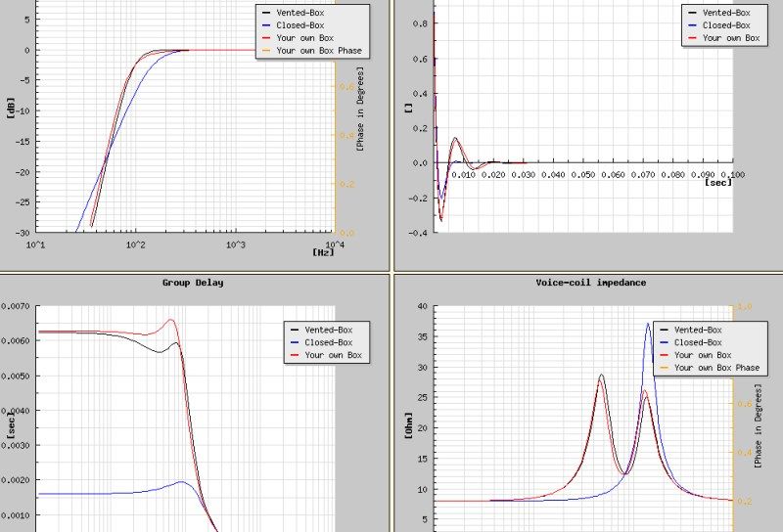Viewport: 783px width, 532px height.
Task: Click the vertical [sec] label of Group Delay
Action: 11,424
